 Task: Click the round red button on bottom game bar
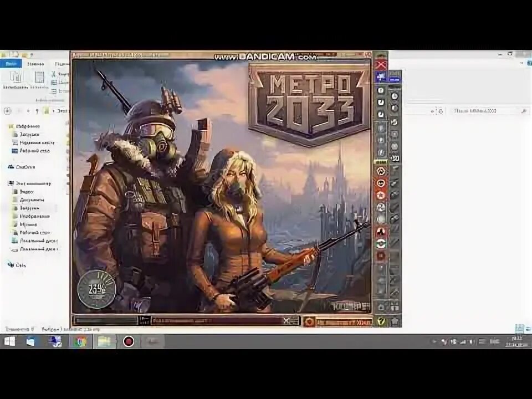coord(309,321)
